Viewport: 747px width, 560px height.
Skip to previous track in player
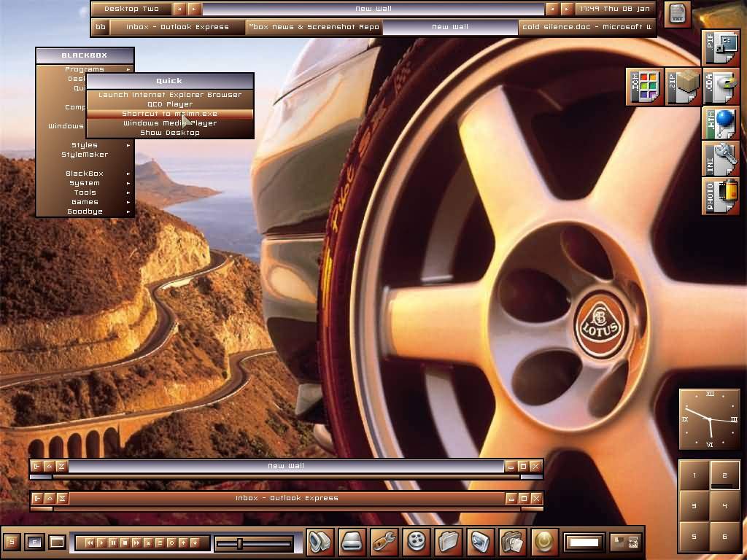[x=89, y=542]
